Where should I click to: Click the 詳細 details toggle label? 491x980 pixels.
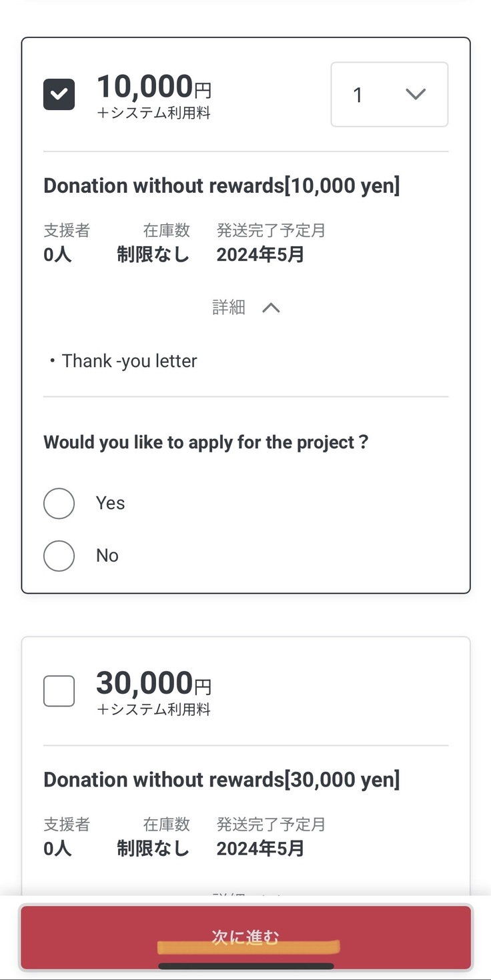coord(229,308)
